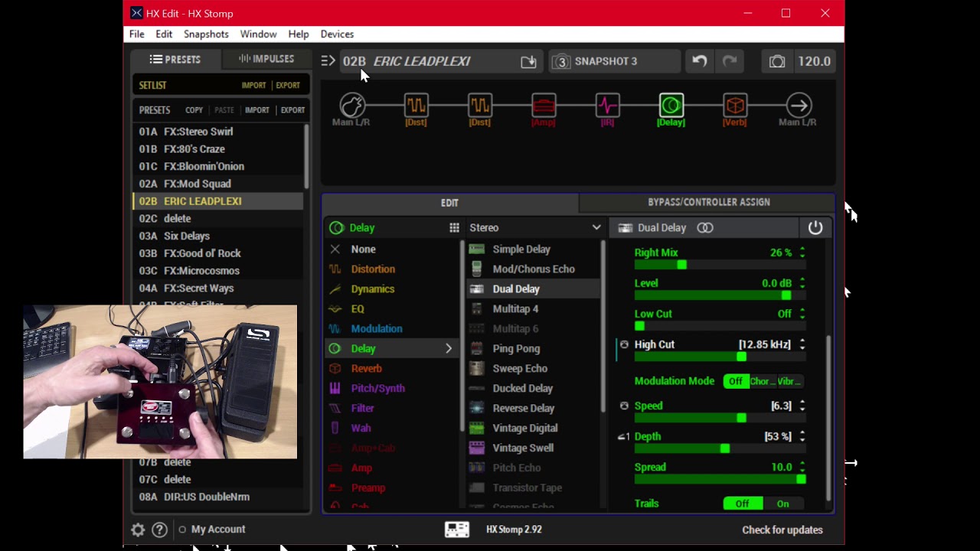Screen dimensions: 980x551
Task: Set Trails to On
Action: pos(782,504)
